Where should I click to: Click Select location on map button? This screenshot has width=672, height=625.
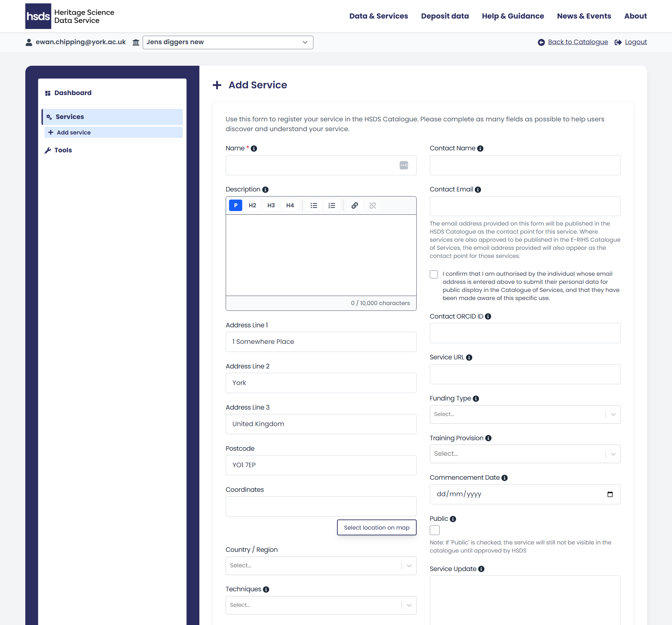click(x=376, y=528)
